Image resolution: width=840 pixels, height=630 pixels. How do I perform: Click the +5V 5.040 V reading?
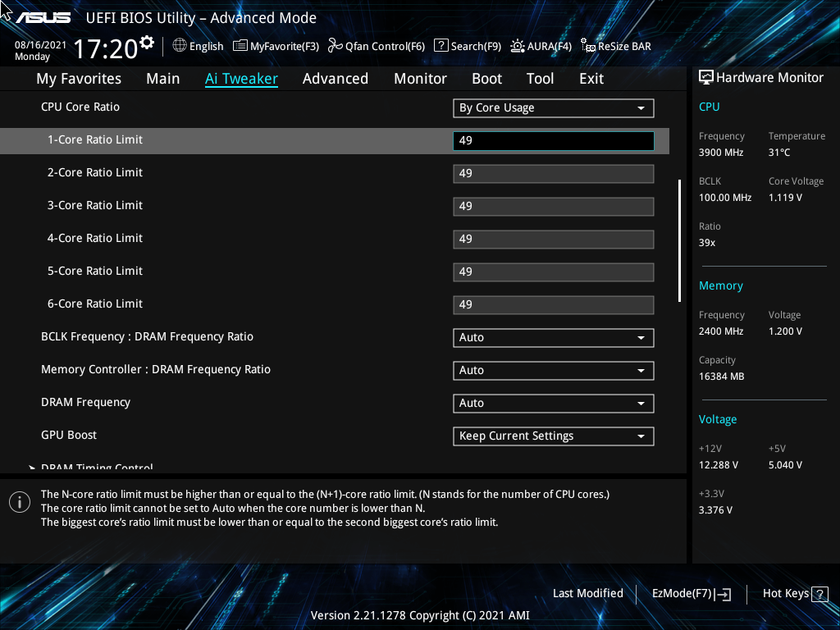click(x=785, y=465)
